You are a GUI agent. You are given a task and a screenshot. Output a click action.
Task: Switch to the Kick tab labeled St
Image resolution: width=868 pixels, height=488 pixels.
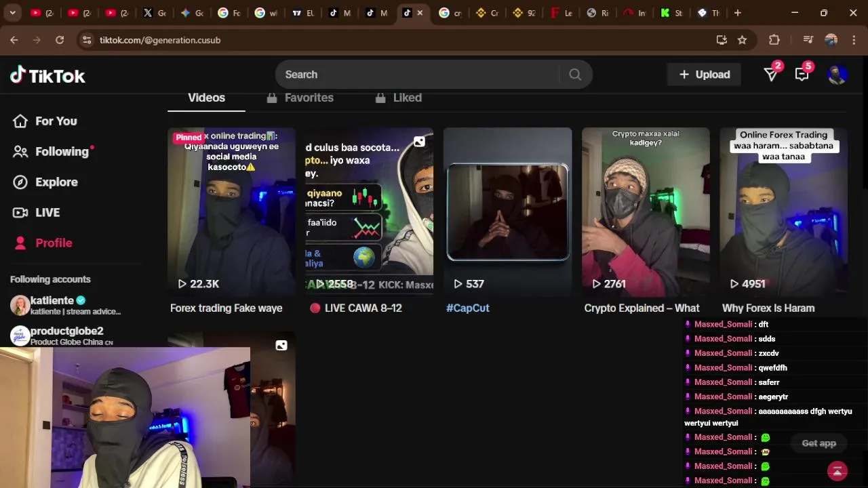coord(671,13)
